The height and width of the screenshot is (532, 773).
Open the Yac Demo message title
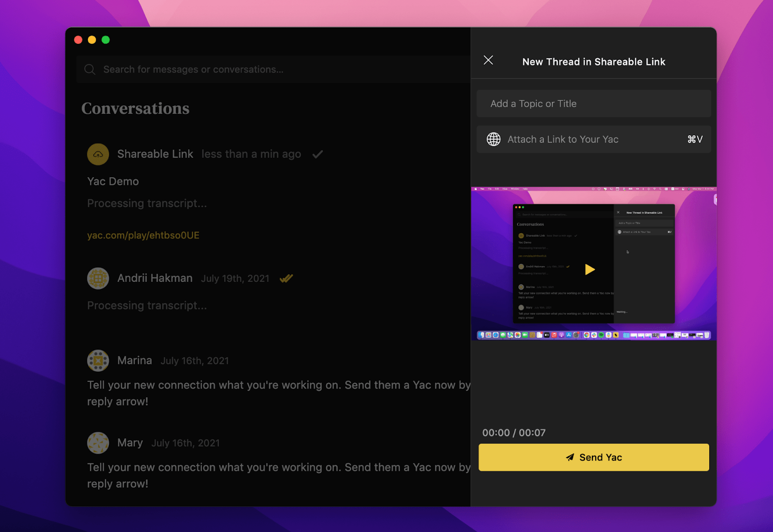113,182
